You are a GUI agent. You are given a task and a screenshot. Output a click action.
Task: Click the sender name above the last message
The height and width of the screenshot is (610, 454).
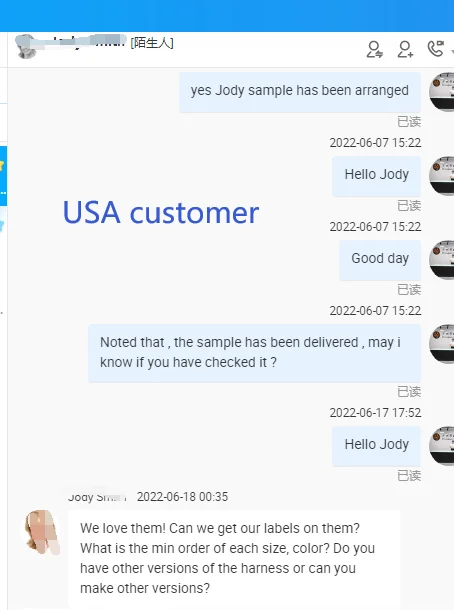tap(97, 497)
